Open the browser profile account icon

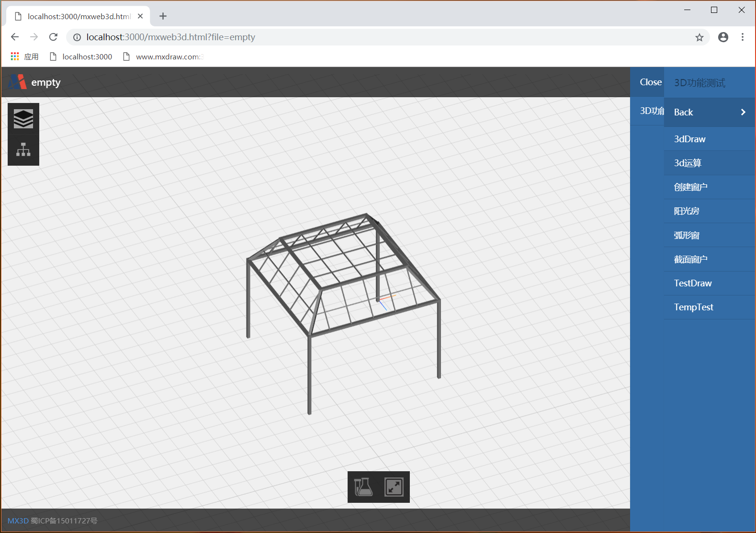[x=723, y=37]
